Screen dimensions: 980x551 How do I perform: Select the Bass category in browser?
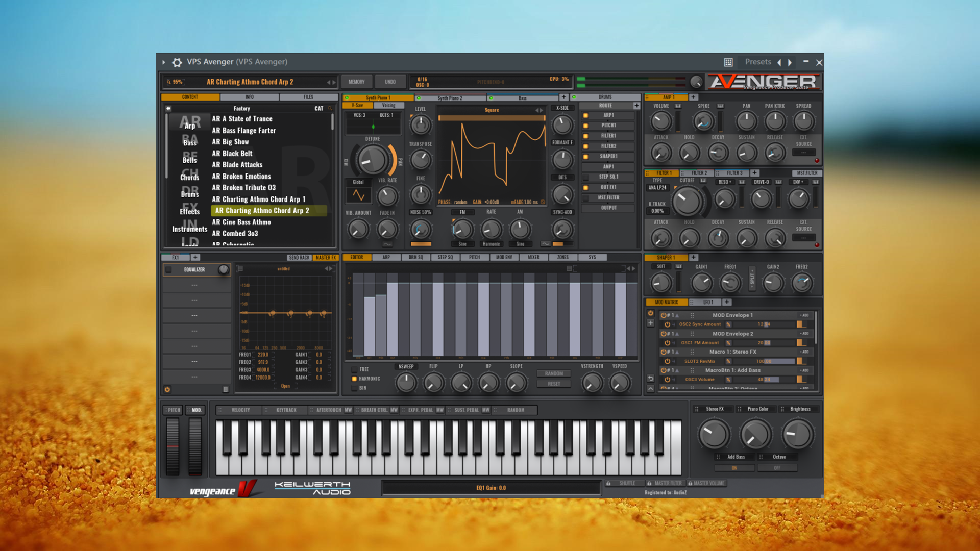point(190,139)
